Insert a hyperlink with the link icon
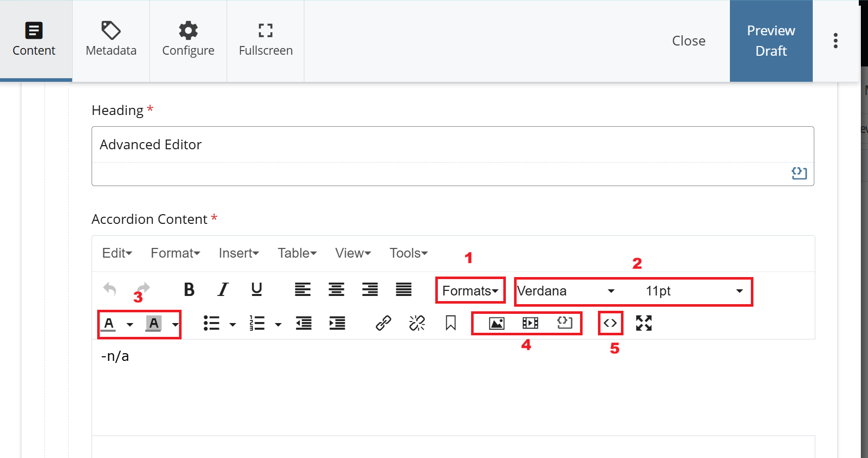 point(383,323)
